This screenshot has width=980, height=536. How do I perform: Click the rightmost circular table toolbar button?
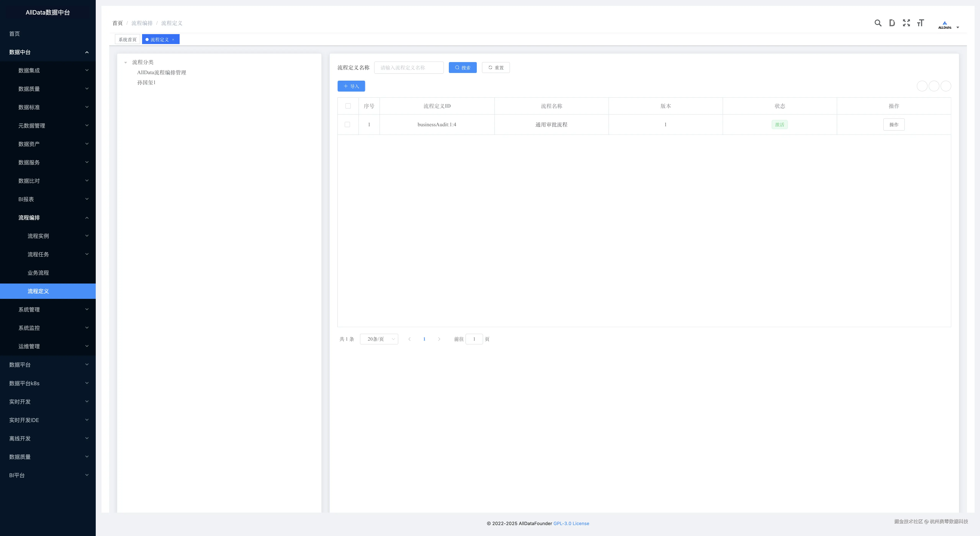pyautogui.click(x=945, y=86)
